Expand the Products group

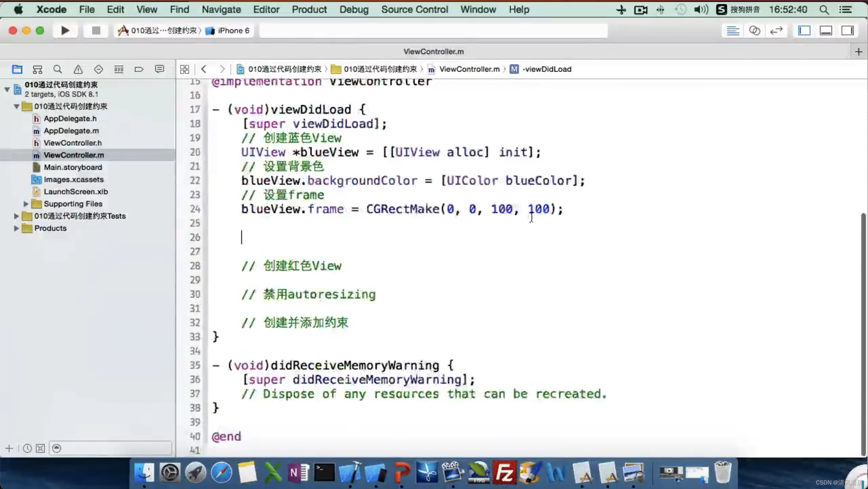click(x=16, y=228)
